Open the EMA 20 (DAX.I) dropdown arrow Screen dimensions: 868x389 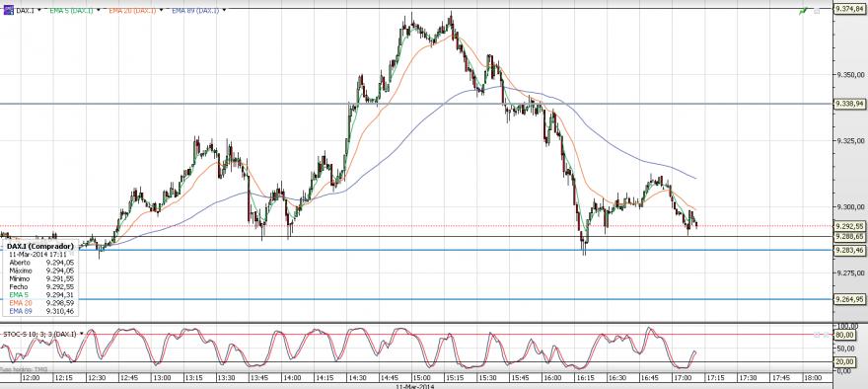pos(162,10)
